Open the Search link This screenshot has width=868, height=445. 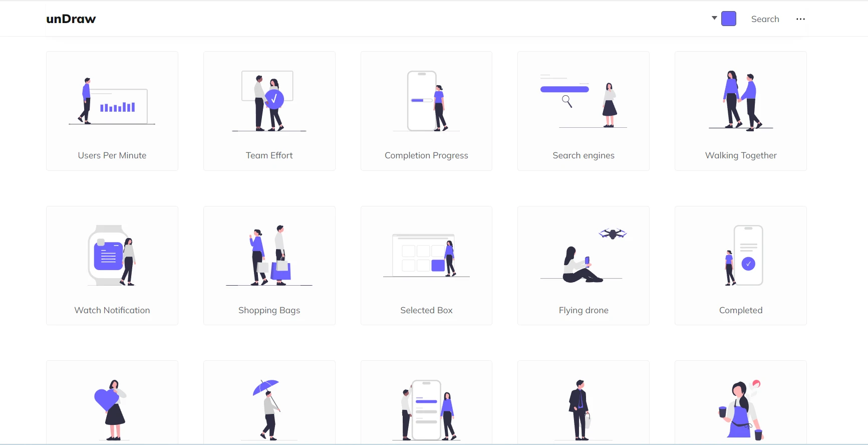765,19
